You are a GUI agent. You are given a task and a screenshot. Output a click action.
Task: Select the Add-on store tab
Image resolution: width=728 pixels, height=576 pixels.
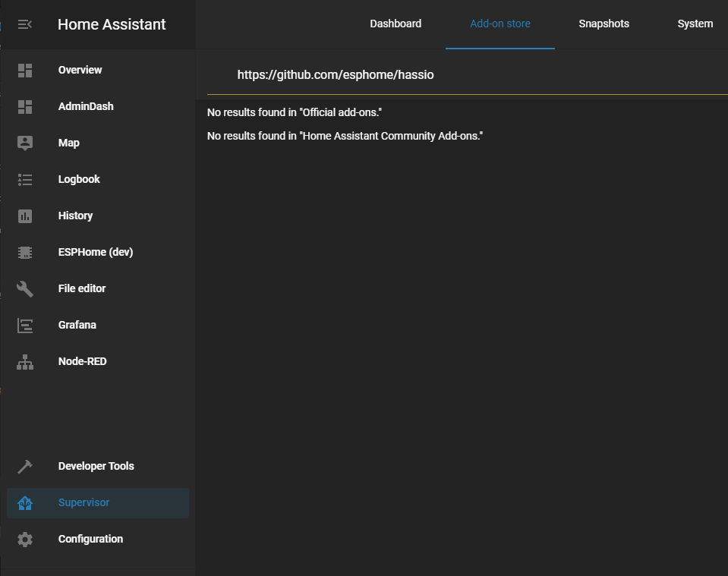tap(500, 24)
